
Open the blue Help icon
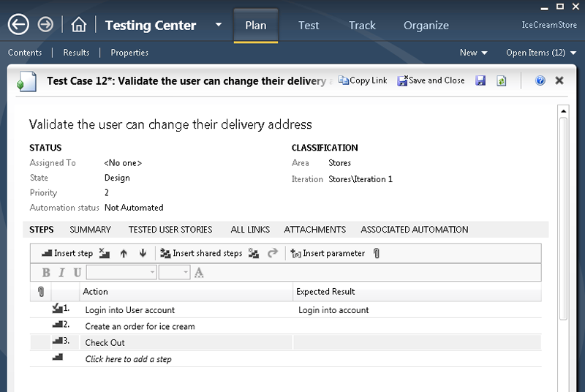pos(540,81)
